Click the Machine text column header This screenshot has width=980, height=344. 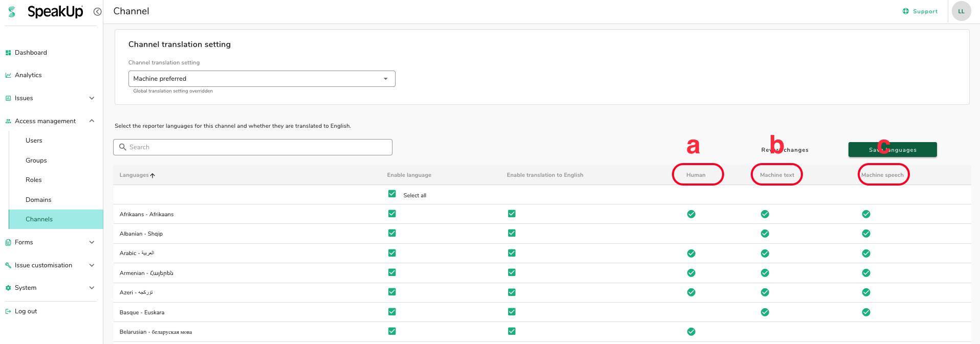pos(777,175)
